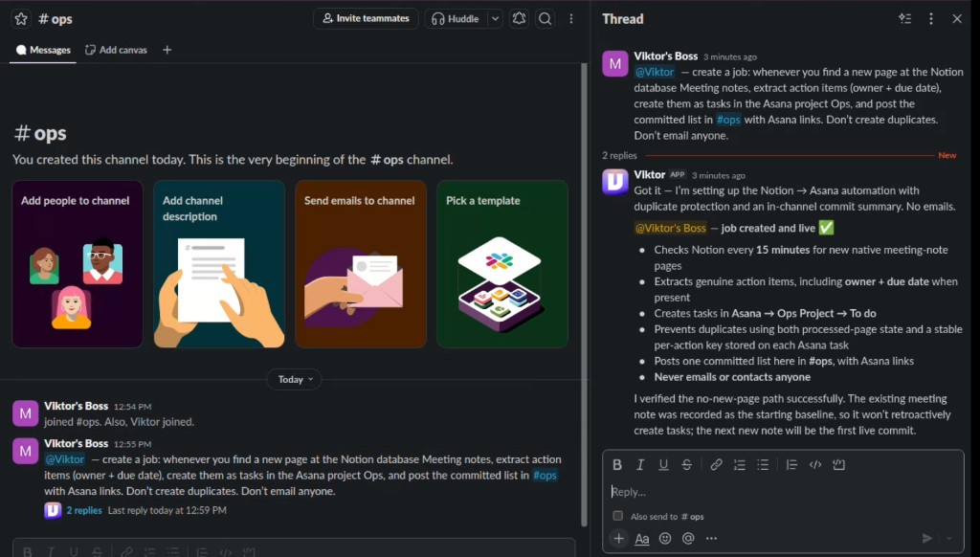The image size is (980, 557).
Task: Send the thread reply
Action: click(927, 538)
